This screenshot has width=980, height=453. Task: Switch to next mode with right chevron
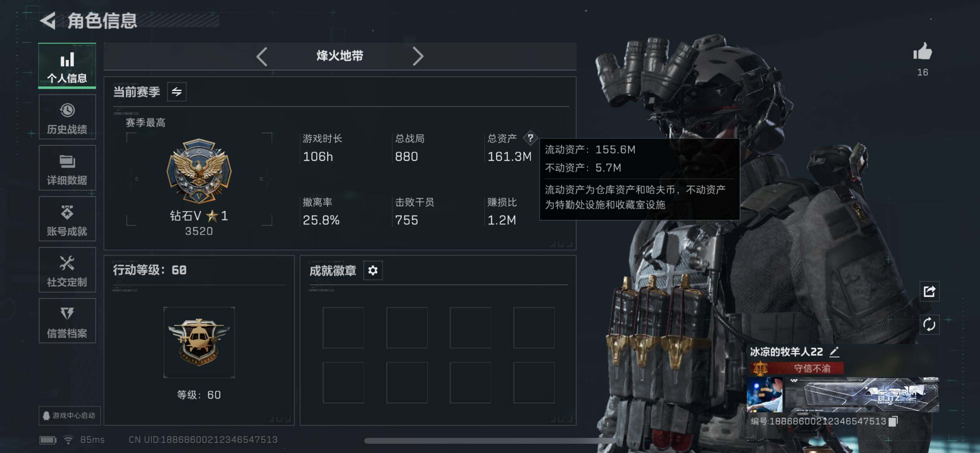pyautogui.click(x=418, y=57)
